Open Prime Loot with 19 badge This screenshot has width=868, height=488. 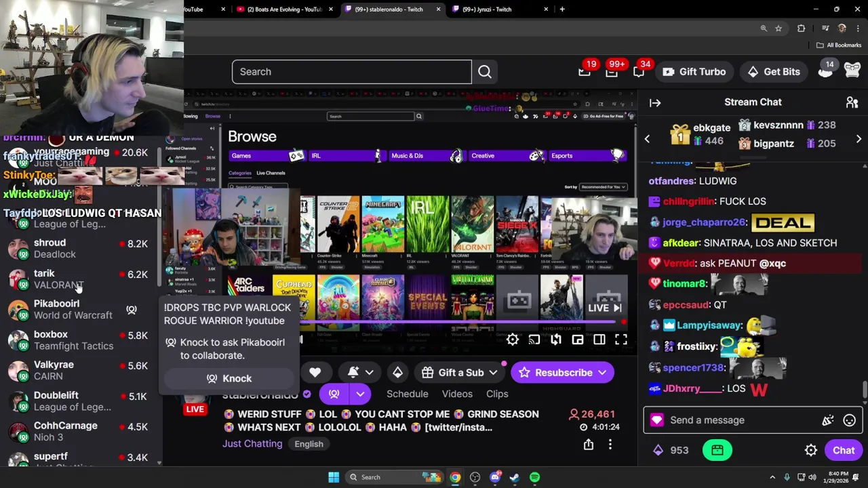585,72
